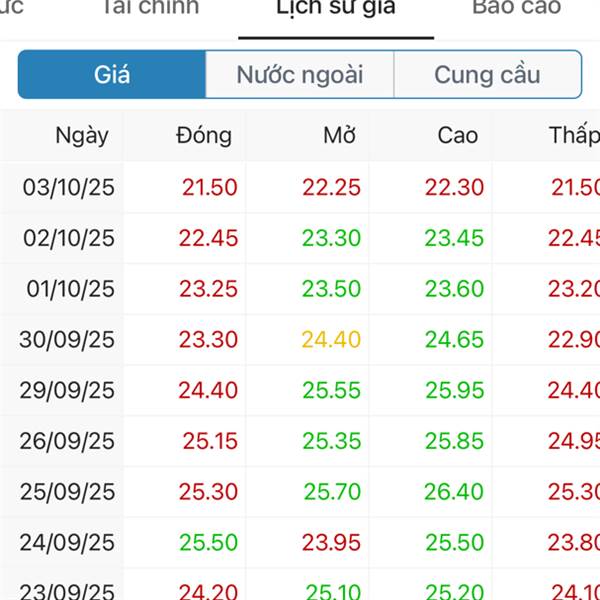The height and width of the screenshot is (600, 600).
Task: Select the 02/10/25 date row
Action: point(68,238)
